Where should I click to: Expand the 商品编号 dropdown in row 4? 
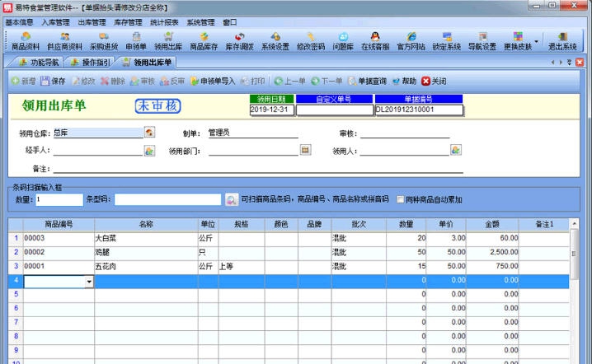(89, 282)
